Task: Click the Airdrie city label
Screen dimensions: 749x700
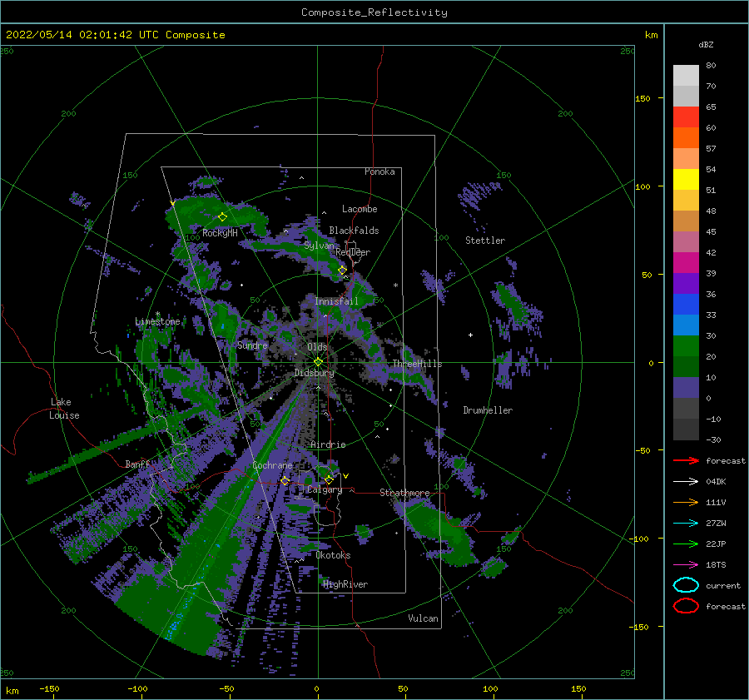Action: pyautogui.click(x=328, y=444)
